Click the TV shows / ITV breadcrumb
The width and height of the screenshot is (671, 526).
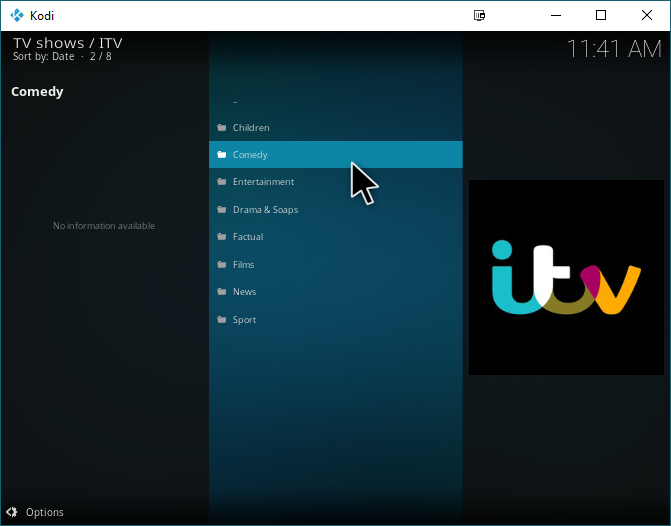click(x=67, y=43)
